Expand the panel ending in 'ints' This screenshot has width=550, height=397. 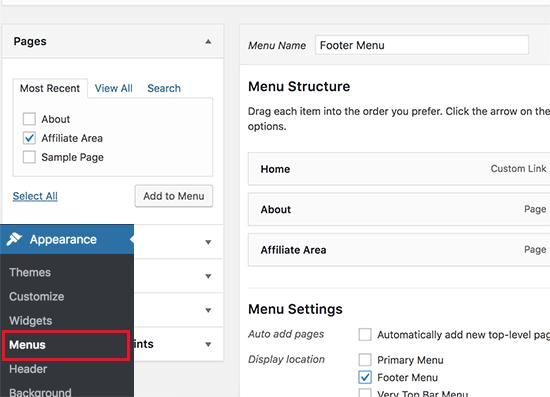[208, 344]
